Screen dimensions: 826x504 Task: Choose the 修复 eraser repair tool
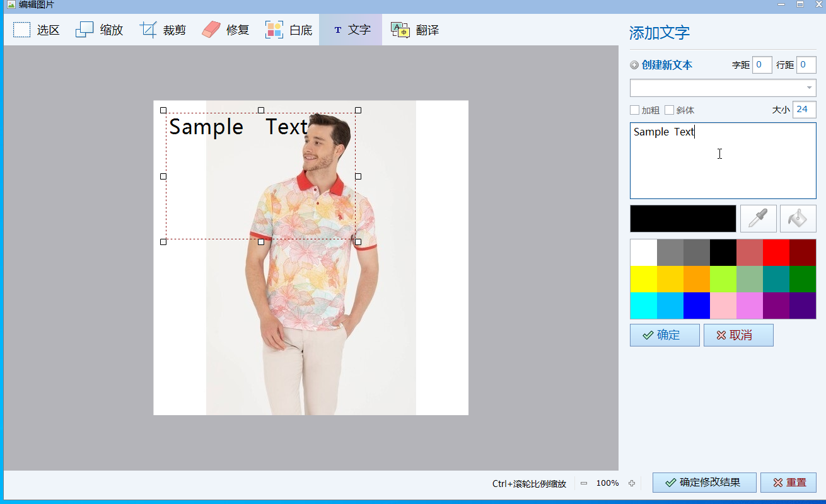[x=226, y=30]
